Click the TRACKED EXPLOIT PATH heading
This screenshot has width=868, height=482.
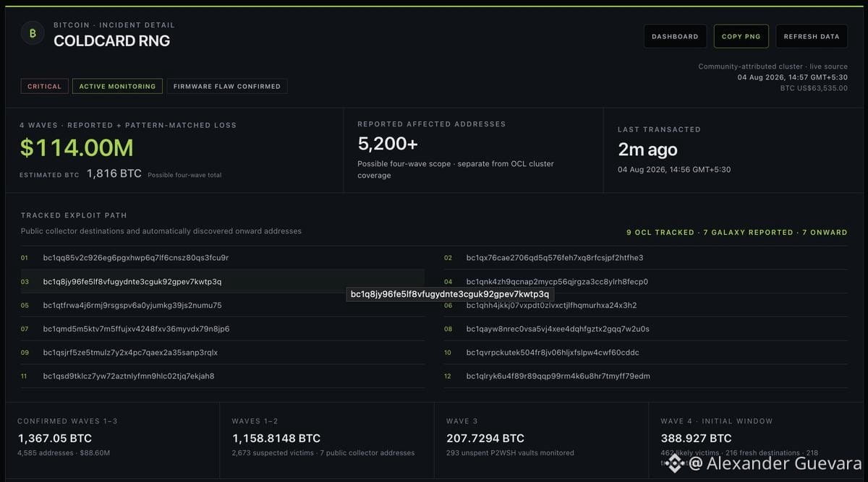click(x=74, y=215)
